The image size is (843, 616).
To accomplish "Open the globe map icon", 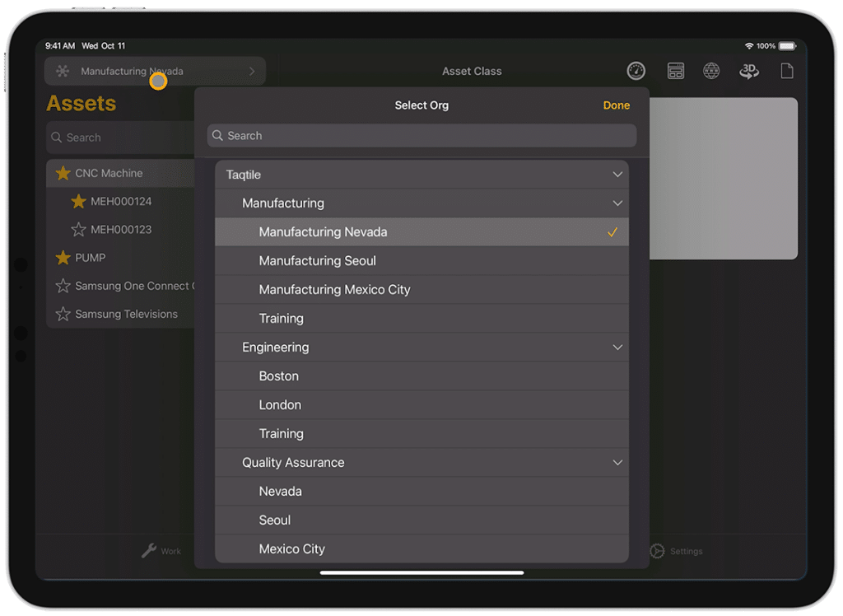I will (x=711, y=72).
